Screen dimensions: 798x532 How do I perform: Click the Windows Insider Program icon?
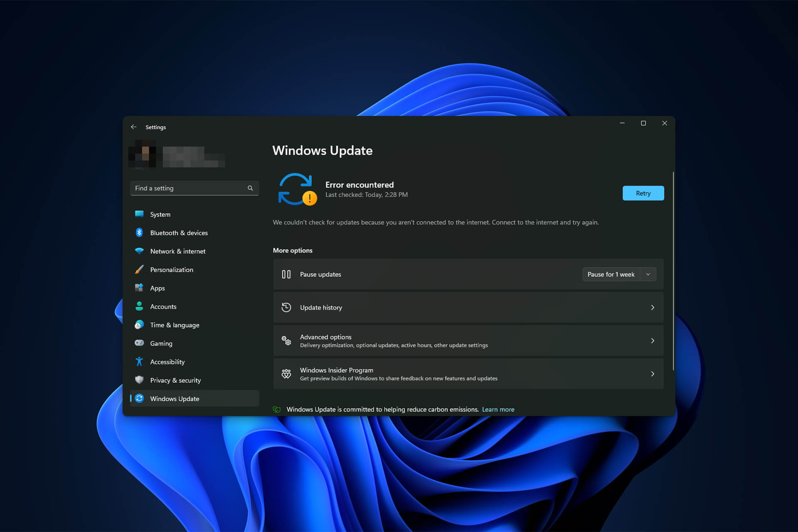point(286,374)
